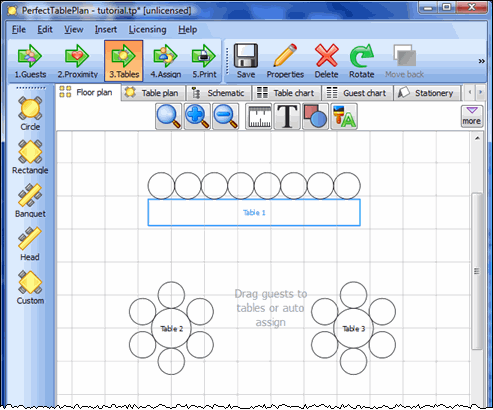Open the Insert menu
The image size is (493, 410).
106,30
